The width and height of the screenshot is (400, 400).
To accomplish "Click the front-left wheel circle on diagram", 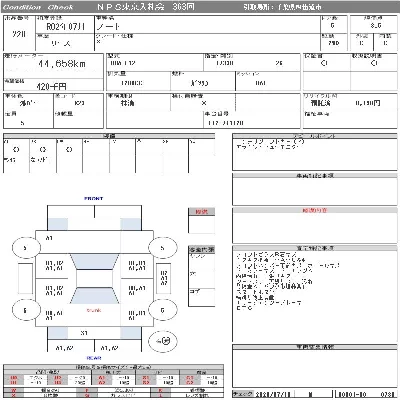I will tap(26, 248).
